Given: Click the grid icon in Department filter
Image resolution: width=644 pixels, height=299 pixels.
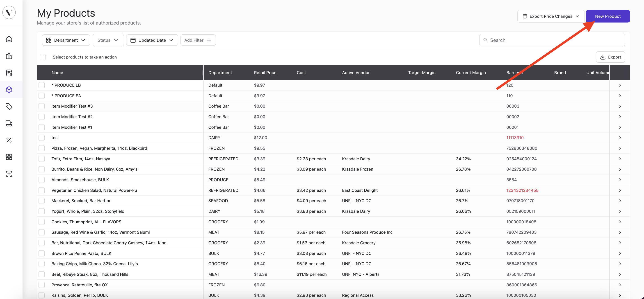Looking at the screenshot, I should pos(49,40).
